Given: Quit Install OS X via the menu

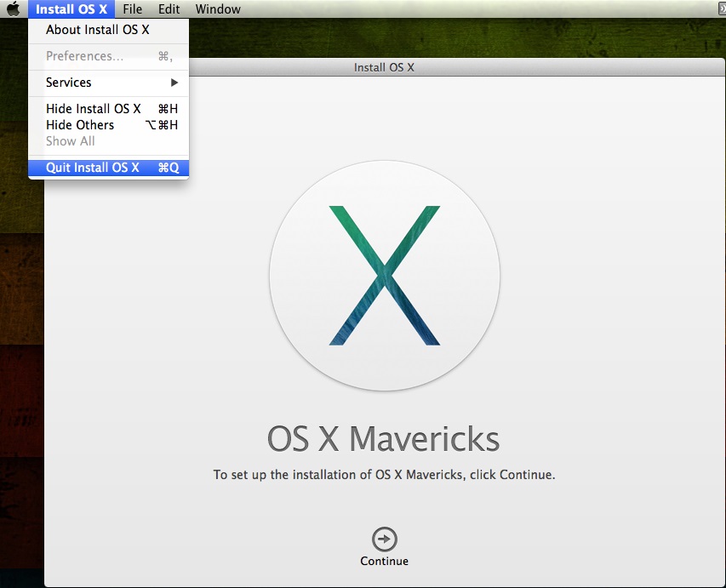Looking at the screenshot, I should click(93, 168).
